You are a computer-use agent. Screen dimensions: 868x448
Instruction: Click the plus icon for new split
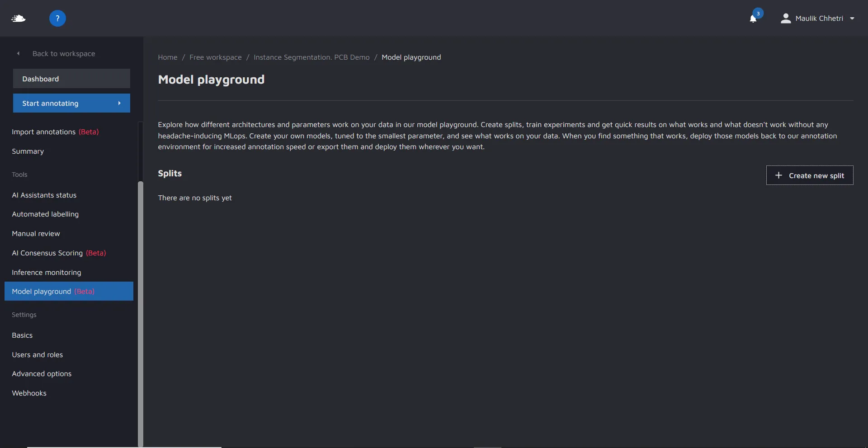coord(778,175)
